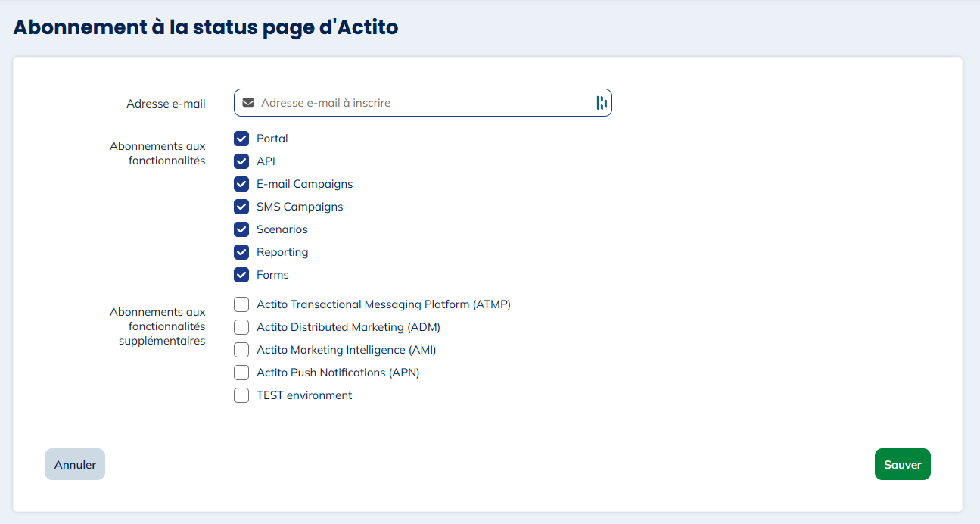Click the 'Adresse e-mail' field label

pos(166,104)
